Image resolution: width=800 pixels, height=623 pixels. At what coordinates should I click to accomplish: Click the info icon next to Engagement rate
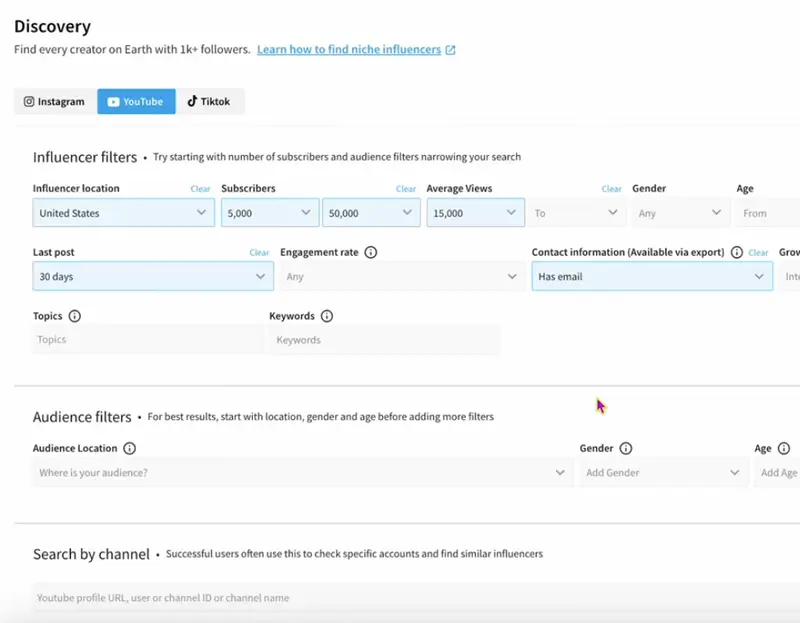coord(371,253)
